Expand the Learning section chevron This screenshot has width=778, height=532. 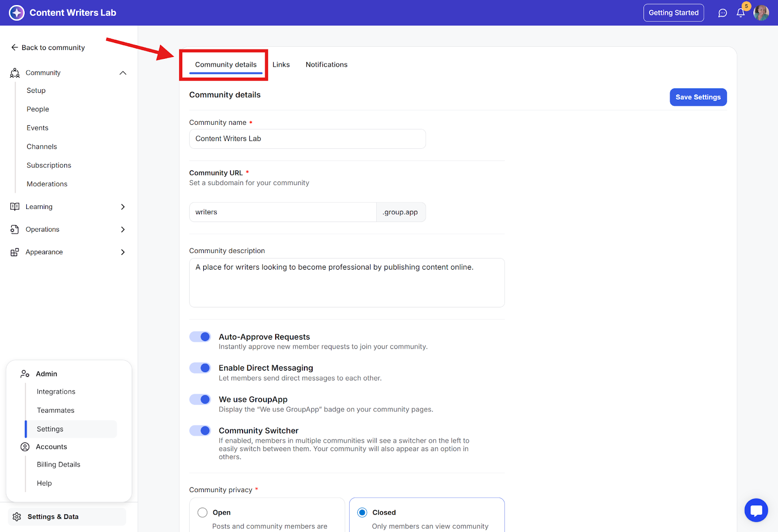pos(123,206)
